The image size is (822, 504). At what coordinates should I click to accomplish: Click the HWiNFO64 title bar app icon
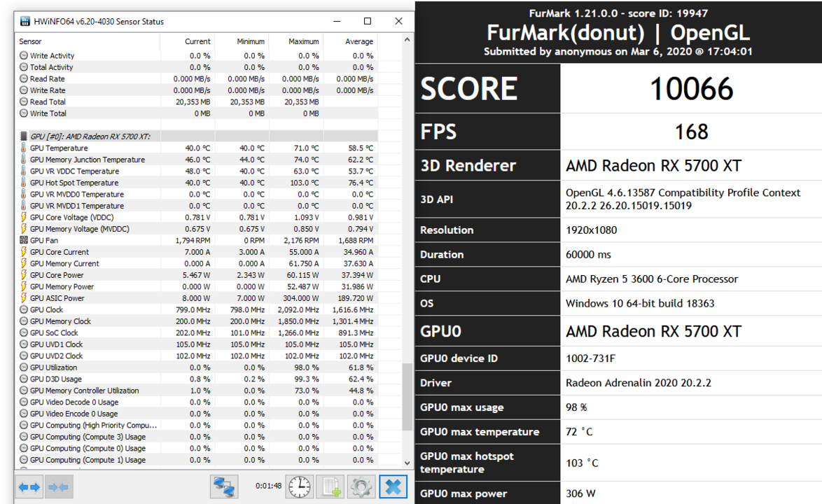[x=25, y=22]
